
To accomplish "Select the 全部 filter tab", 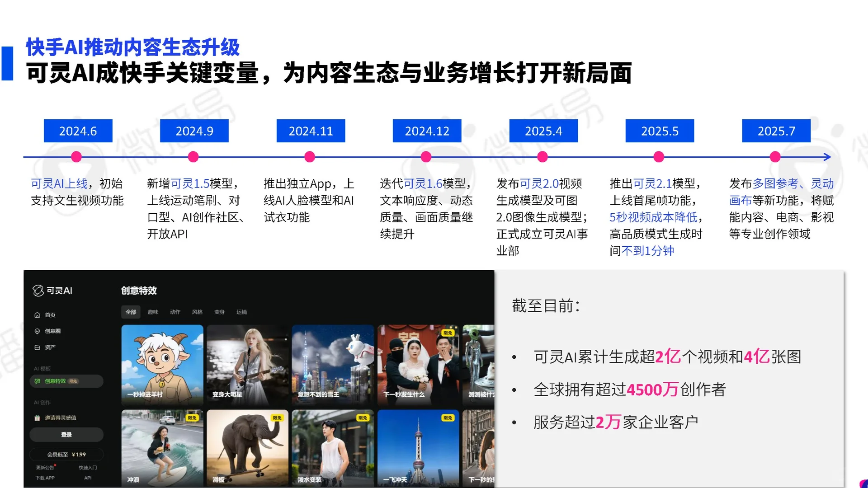I will click(x=131, y=312).
